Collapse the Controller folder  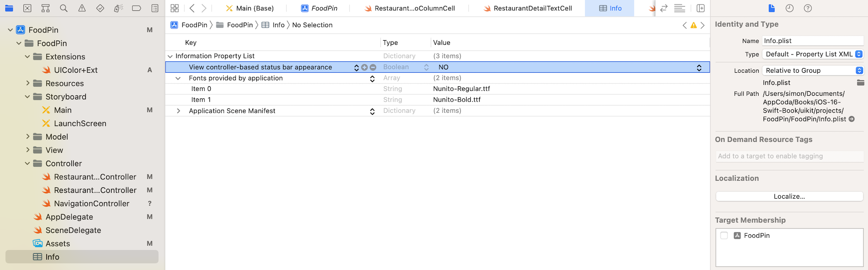click(28, 163)
